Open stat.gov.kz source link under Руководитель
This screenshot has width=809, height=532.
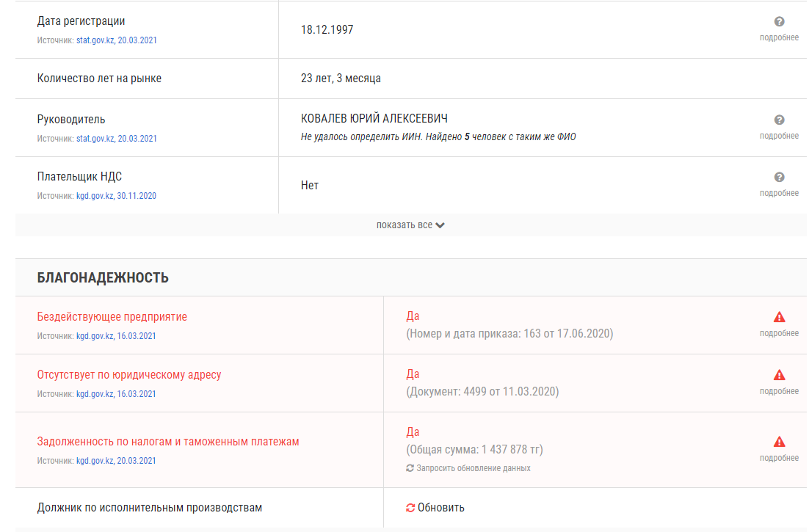pyautogui.click(x=117, y=139)
